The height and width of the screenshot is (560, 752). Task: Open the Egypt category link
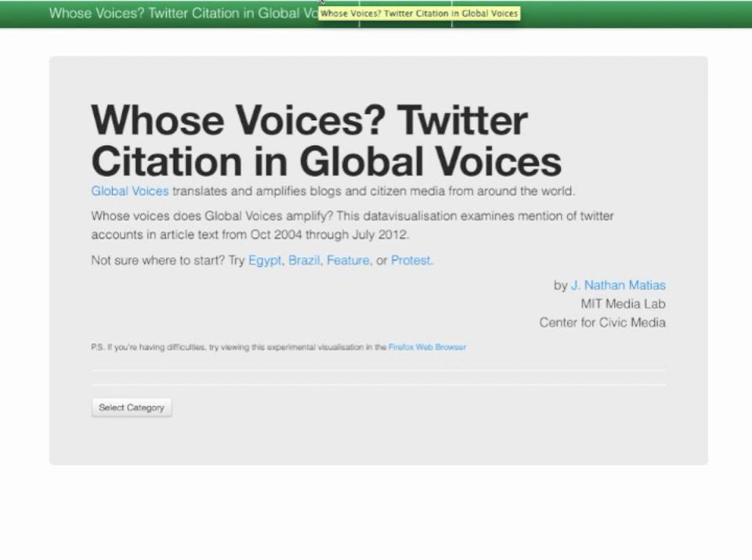tap(265, 260)
